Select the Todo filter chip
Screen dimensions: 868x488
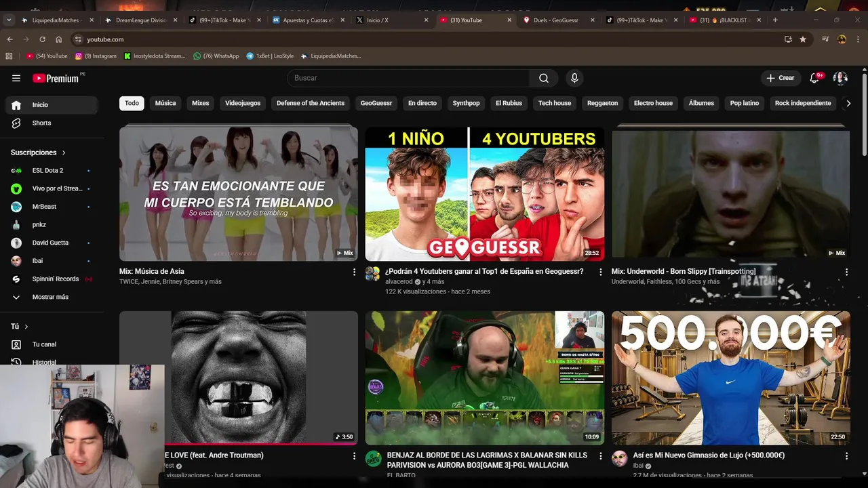pyautogui.click(x=132, y=103)
